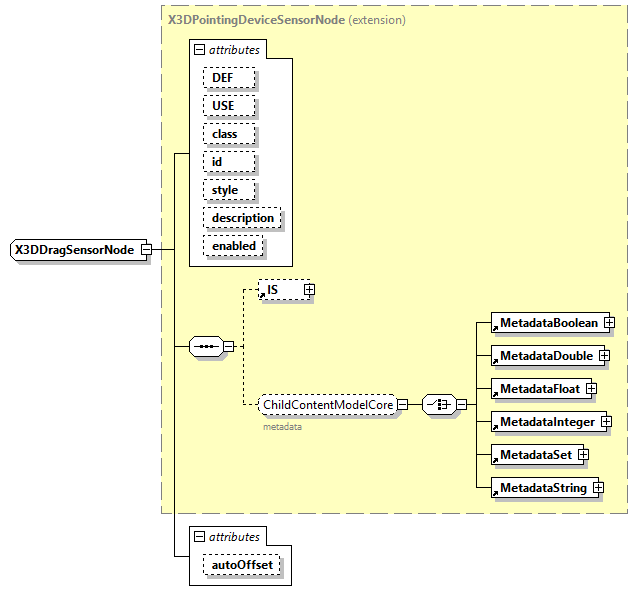Screen dimensions: 638x605
Task: Select the MetadataBoolean element label
Action: coord(549,323)
